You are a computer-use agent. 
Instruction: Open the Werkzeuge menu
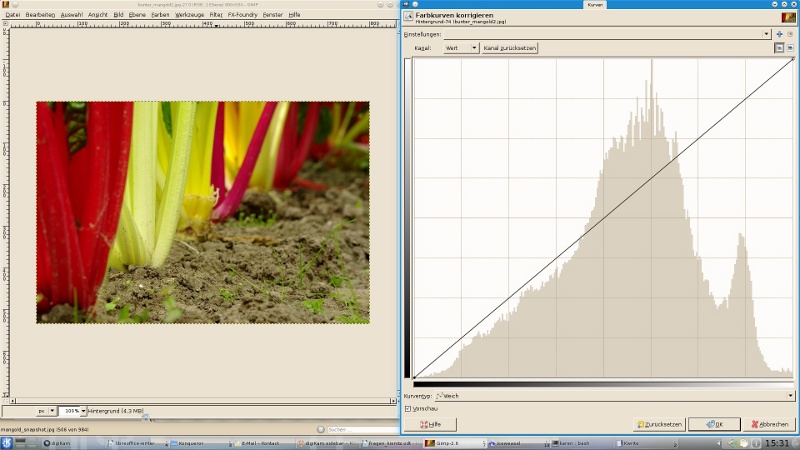(188, 15)
